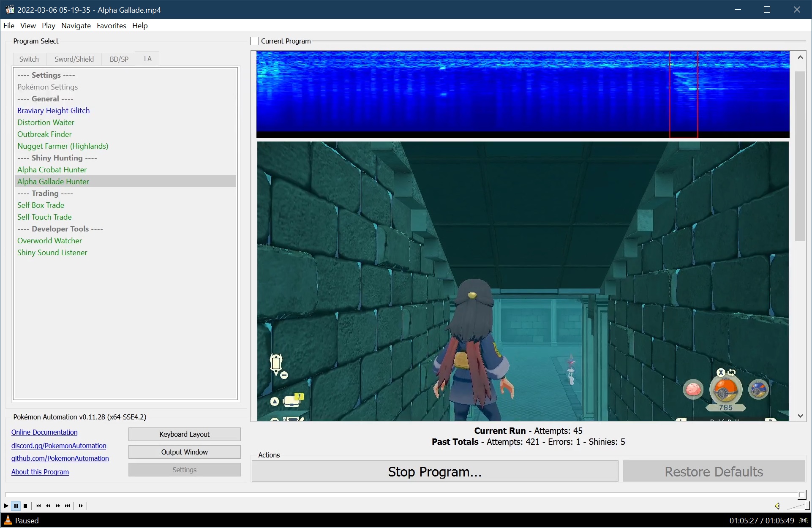Select Shiny Sound Listener program

point(52,253)
